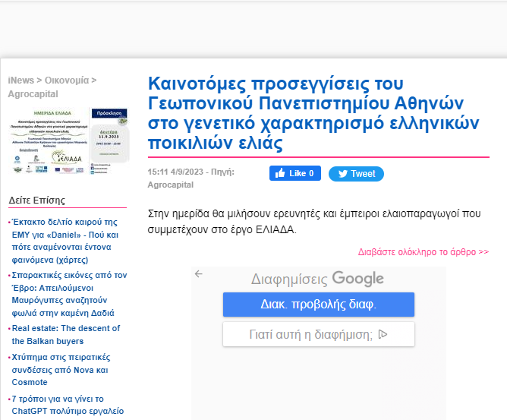507x420 pixels.
Task: Click the Agrocapital source name under the date
Action: (171, 185)
